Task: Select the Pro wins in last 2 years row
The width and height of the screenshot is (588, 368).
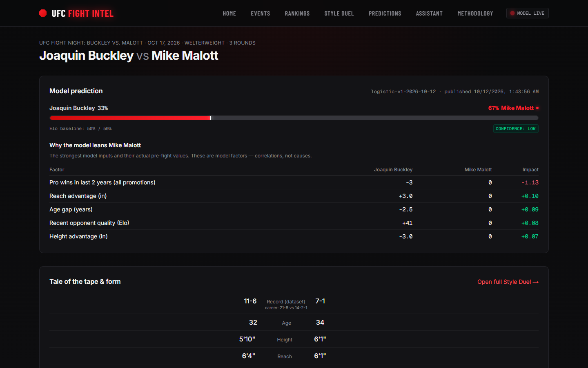Action: pyautogui.click(x=294, y=182)
